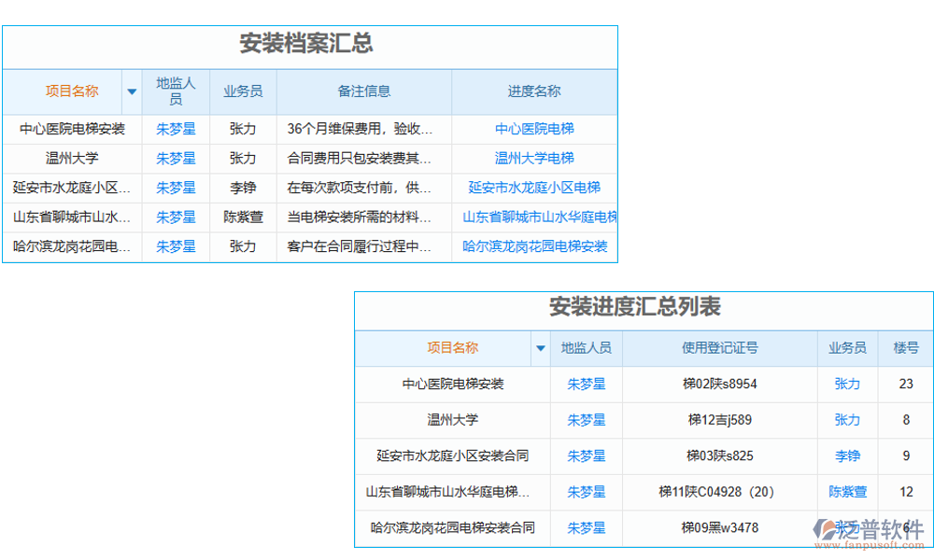Click salesperson 李铮 link in progress list

click(847, 456)
